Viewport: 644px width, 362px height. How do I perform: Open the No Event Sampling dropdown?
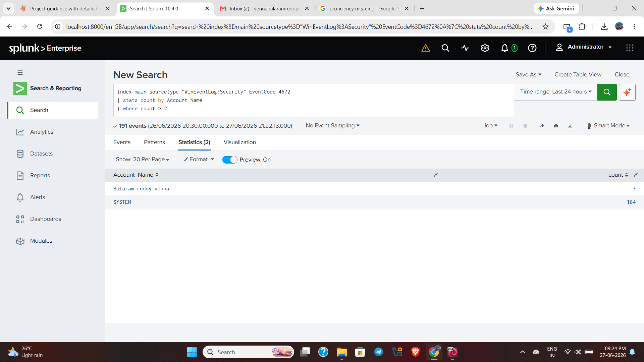pos(332,125)
